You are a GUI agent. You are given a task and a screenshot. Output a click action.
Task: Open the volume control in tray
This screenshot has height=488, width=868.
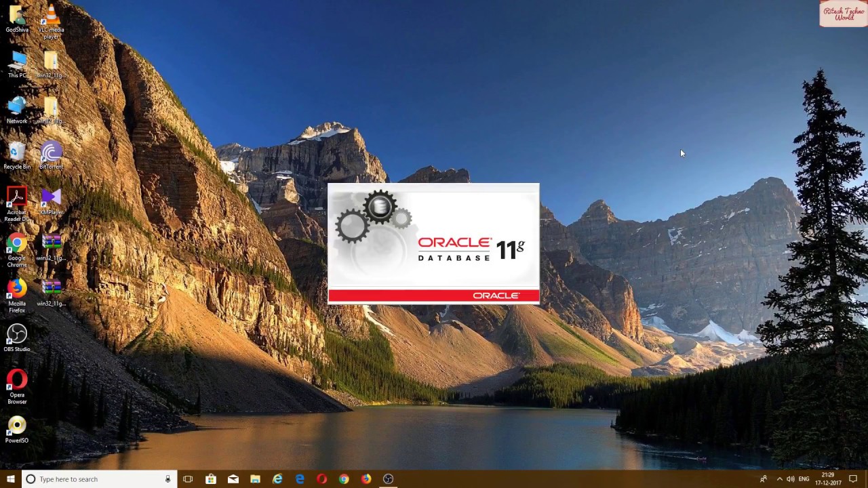[x=791, y=479]
